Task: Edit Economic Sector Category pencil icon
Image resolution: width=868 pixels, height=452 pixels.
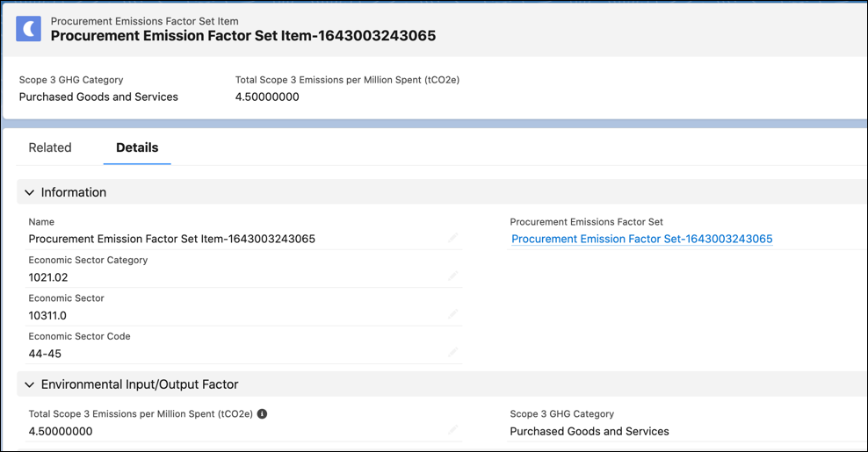Action: [452, 276]
